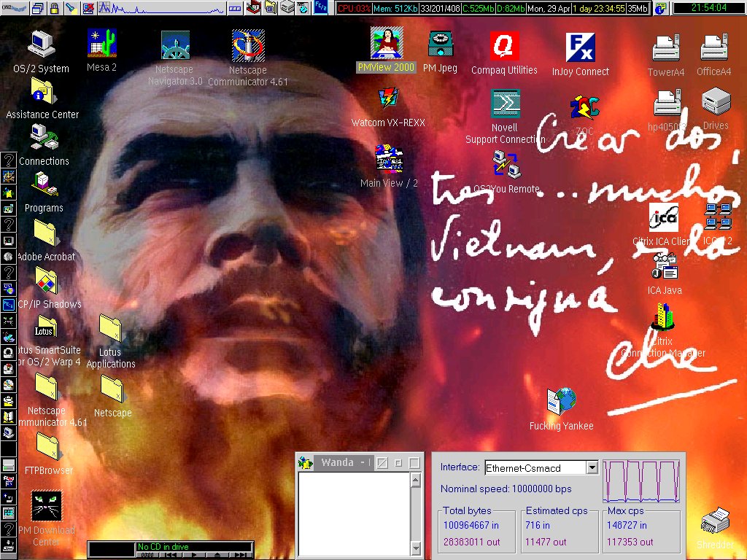Open the Connections icon
This screenshot has height=560, width=747.
click(x=44, y=137)
